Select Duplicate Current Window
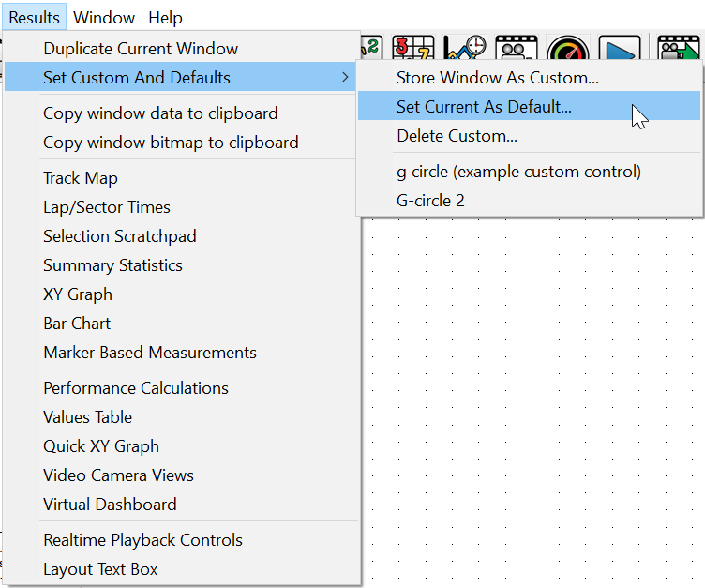This screenshot has height=588, width=705. (x=141, y=49)
